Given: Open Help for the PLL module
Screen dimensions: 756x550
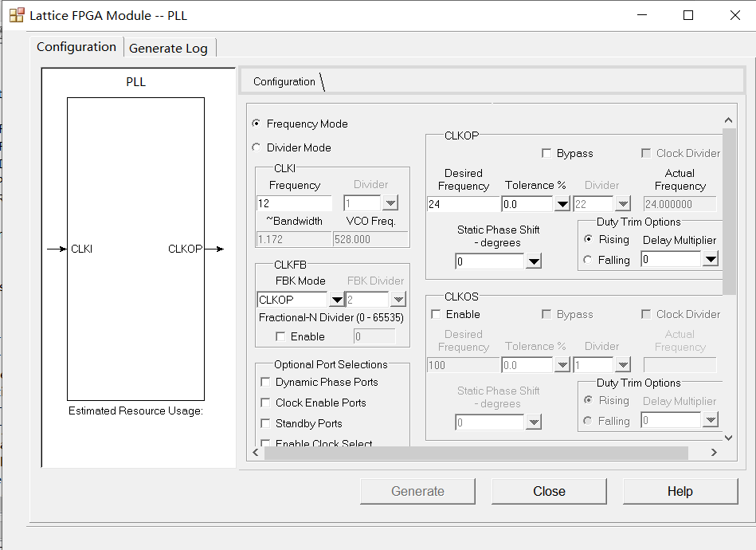Looking at the screenshot, I should coord(680,491).
